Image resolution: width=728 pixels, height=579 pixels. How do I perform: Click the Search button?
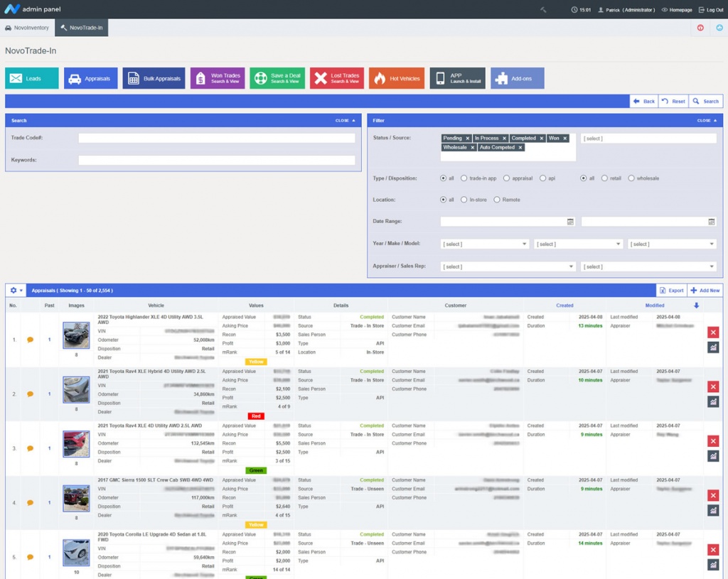tap(706, 101)
